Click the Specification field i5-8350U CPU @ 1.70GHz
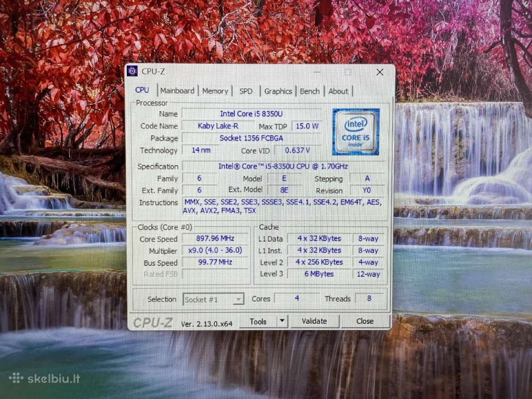 pyautogui.click(x=283, y=166)
